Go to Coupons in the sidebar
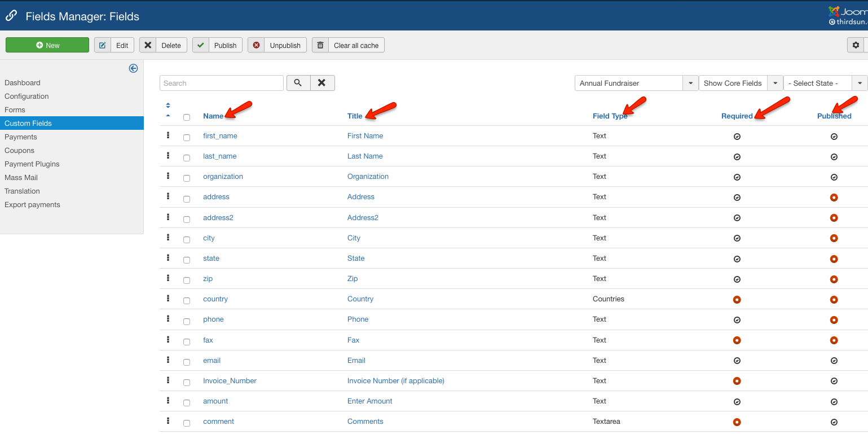Image resolution: width=868 pixels, height=434 pixels. (20, 151)
